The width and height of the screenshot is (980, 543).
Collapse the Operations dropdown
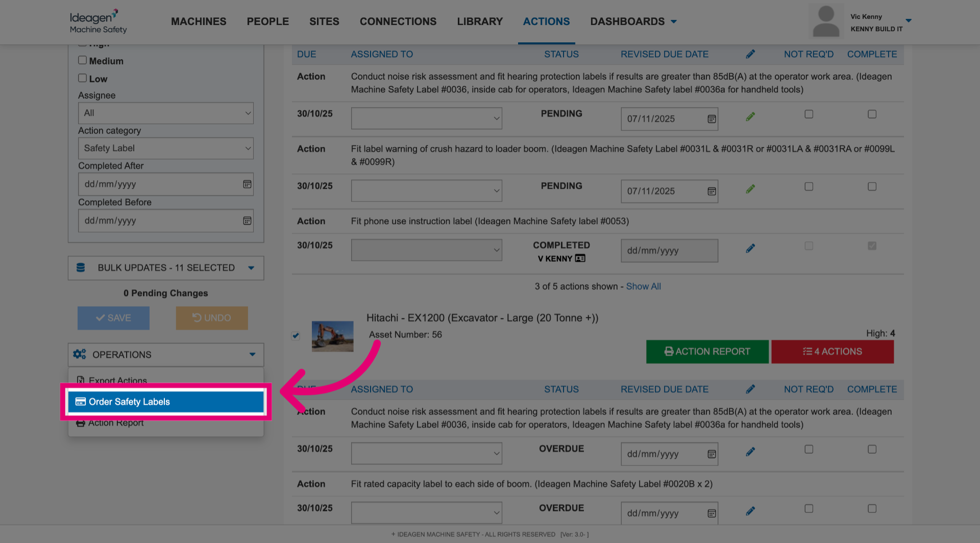[166, 355]
